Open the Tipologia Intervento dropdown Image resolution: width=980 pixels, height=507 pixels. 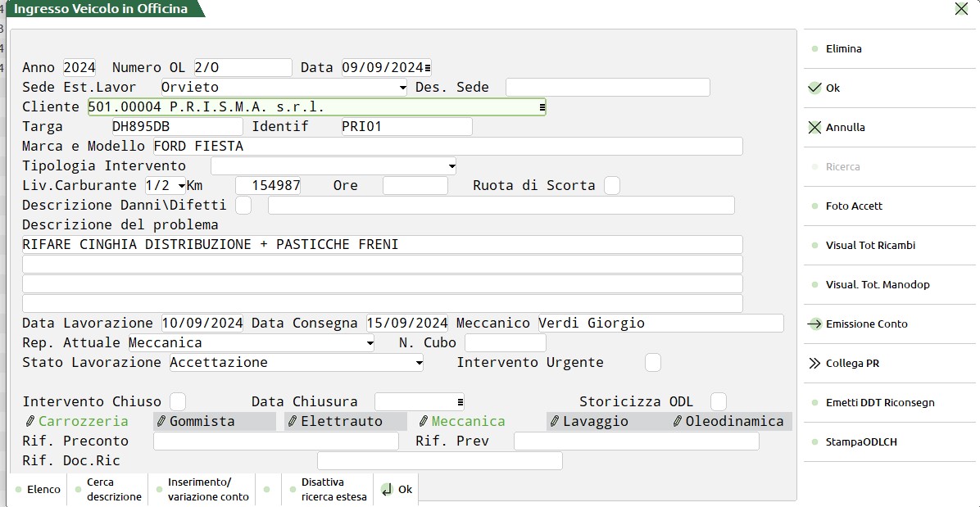pos(451,166)
